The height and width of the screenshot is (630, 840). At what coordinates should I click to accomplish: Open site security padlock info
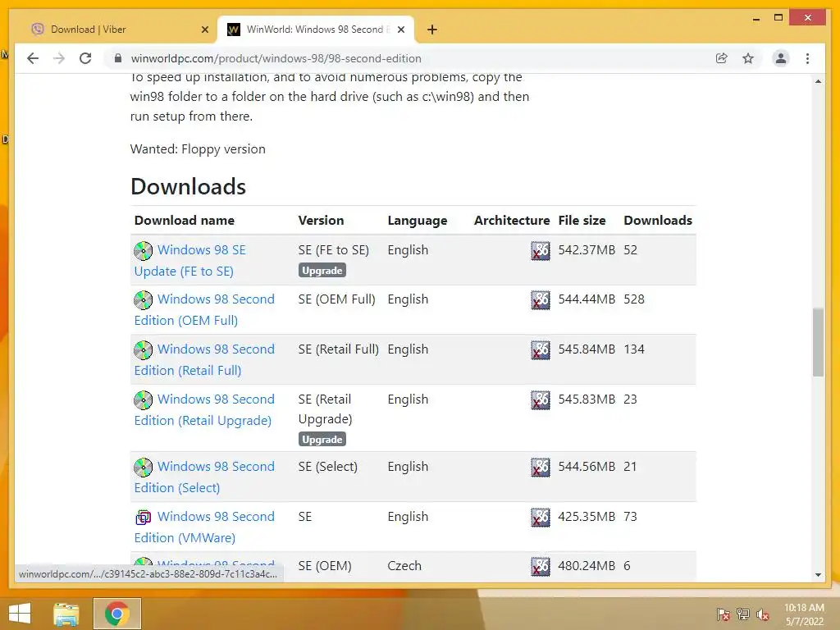tap(118, 58)
